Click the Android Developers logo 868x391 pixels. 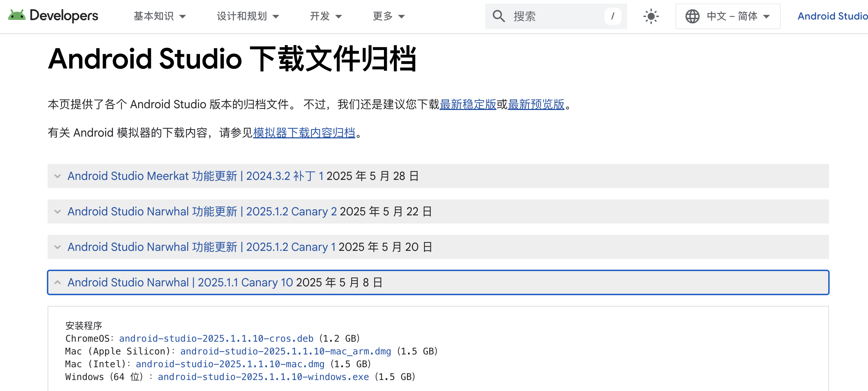(x=53, y=16)
